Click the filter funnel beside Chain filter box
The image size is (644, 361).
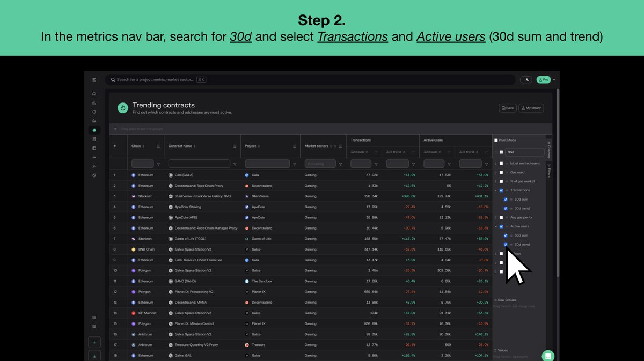click(158, 164)
